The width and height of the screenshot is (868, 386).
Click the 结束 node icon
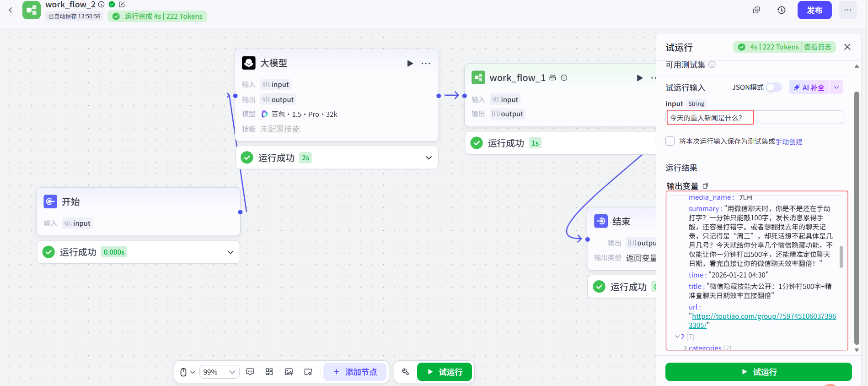tap(601, 221)
